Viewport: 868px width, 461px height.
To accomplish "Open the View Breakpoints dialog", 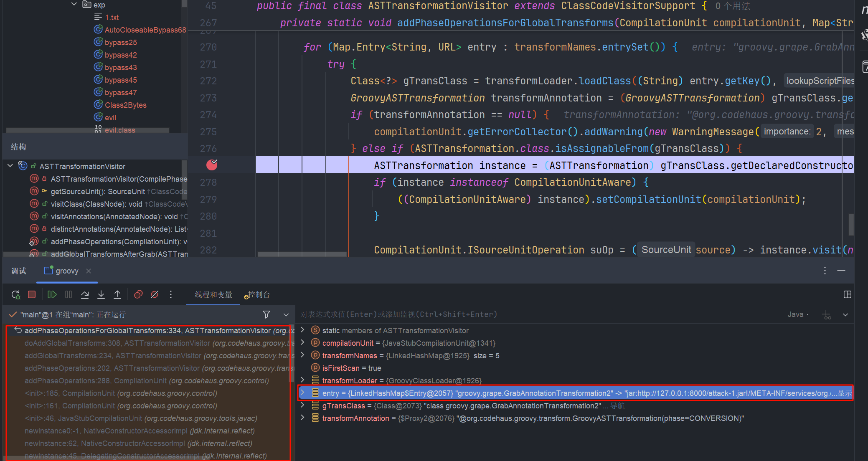I will (x=138, y=295).
